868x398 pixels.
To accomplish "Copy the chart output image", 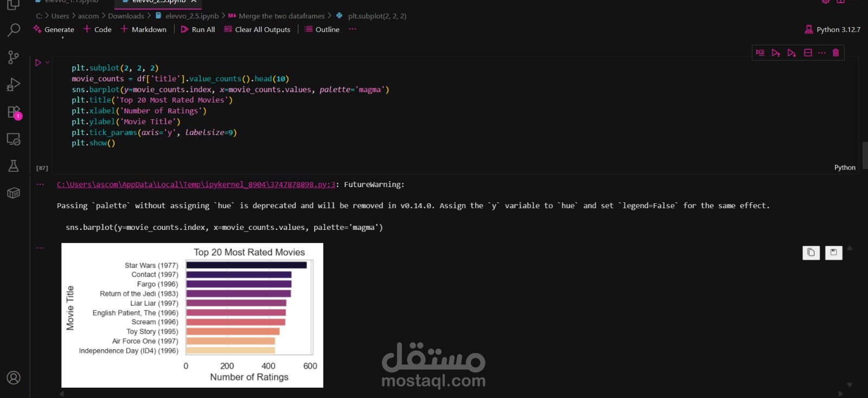I will point(811,253).
